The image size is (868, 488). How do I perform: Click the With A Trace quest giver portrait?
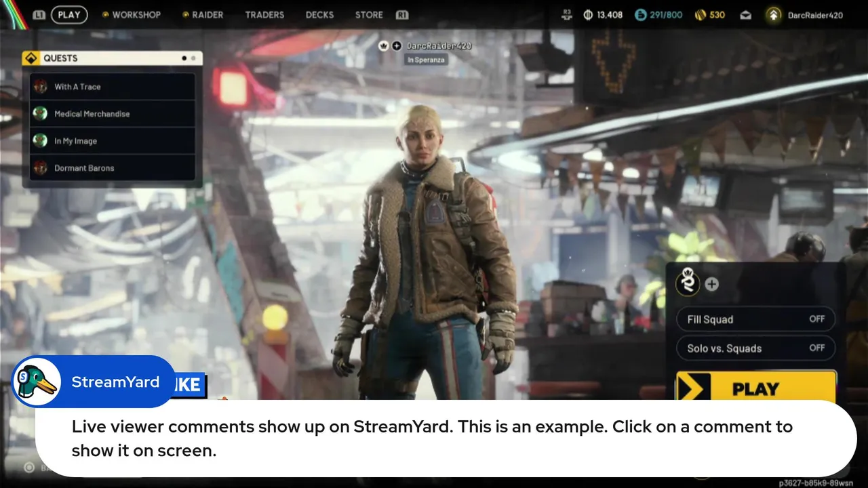point(41,86)
